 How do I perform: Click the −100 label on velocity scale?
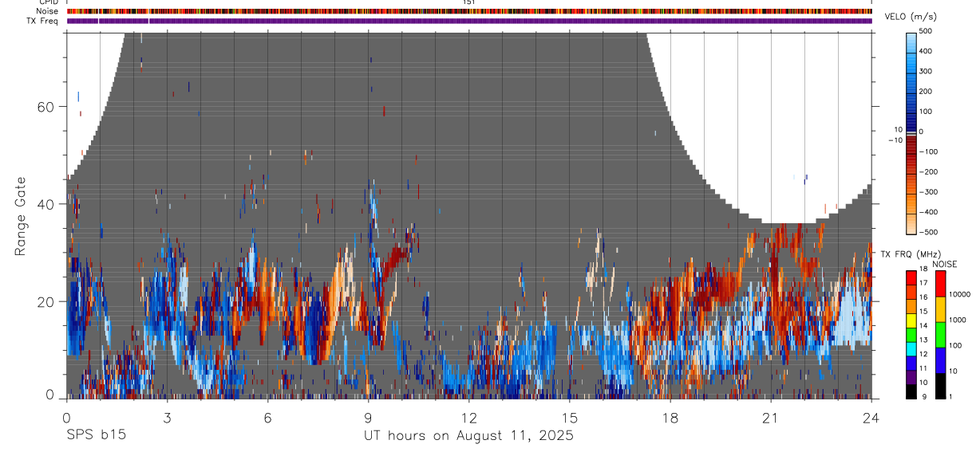930,151
